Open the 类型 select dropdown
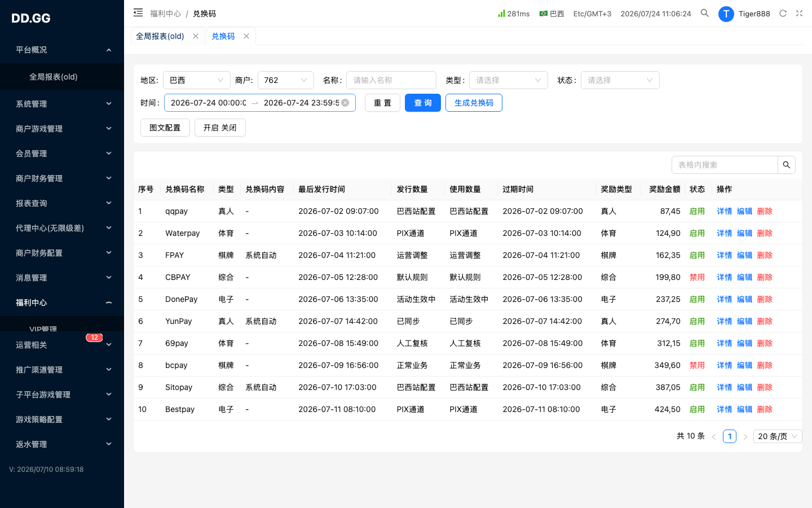 click(509, 80)
